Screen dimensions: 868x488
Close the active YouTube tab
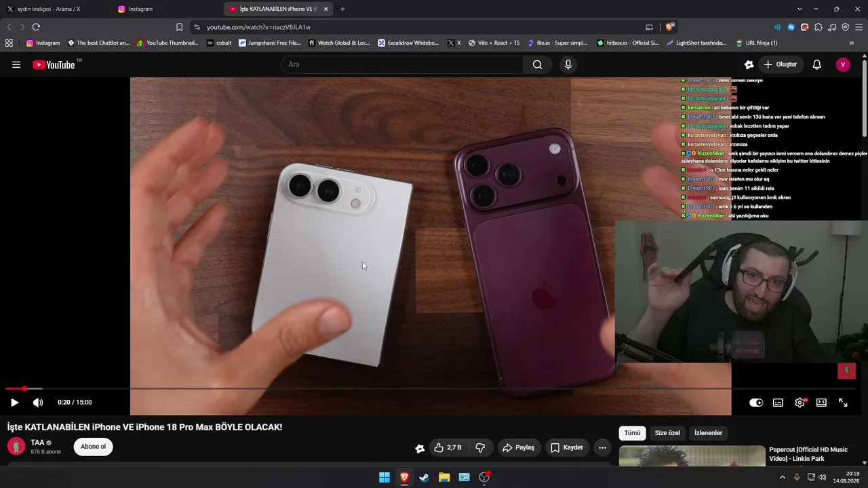point(325,9)
